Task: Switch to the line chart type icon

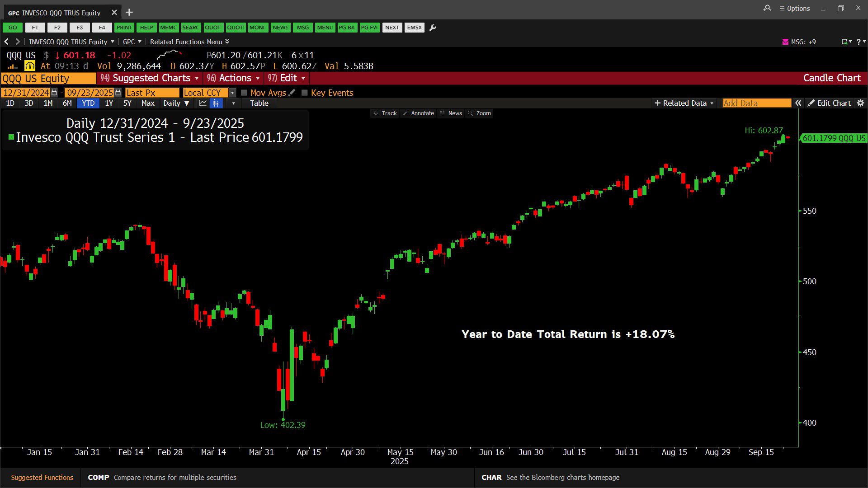Action: 203,103
